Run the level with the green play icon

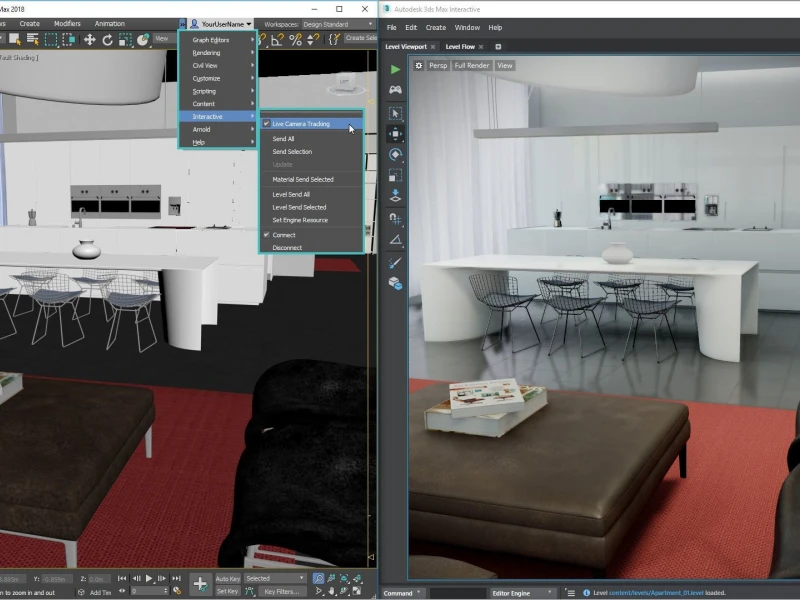395,69
